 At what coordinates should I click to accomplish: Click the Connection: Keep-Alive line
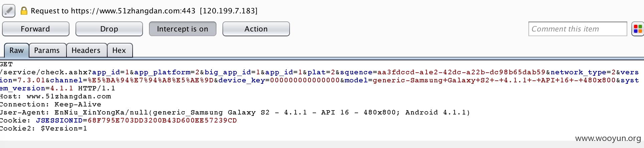coord(50,104)
